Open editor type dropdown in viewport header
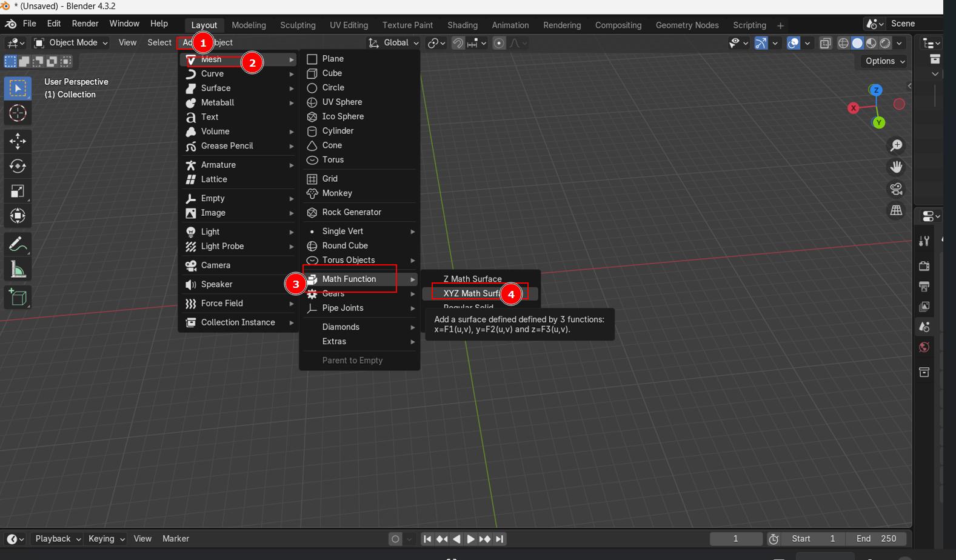956x560 pixels. click(x=15, y=43)
